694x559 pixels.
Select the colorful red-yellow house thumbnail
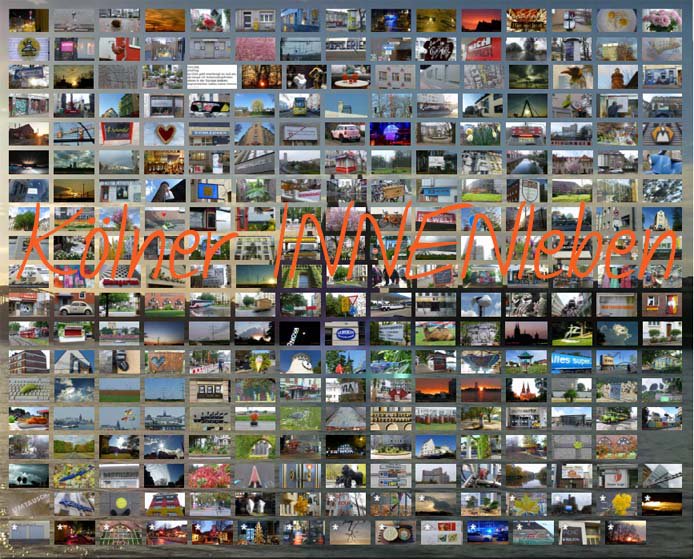coord(165,505)
